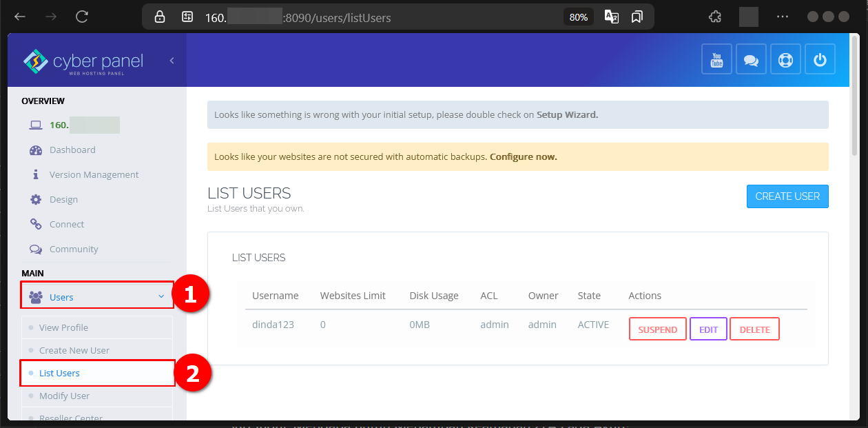
Task: Click the browser back arrow
Action: click(x=19, y=17)
